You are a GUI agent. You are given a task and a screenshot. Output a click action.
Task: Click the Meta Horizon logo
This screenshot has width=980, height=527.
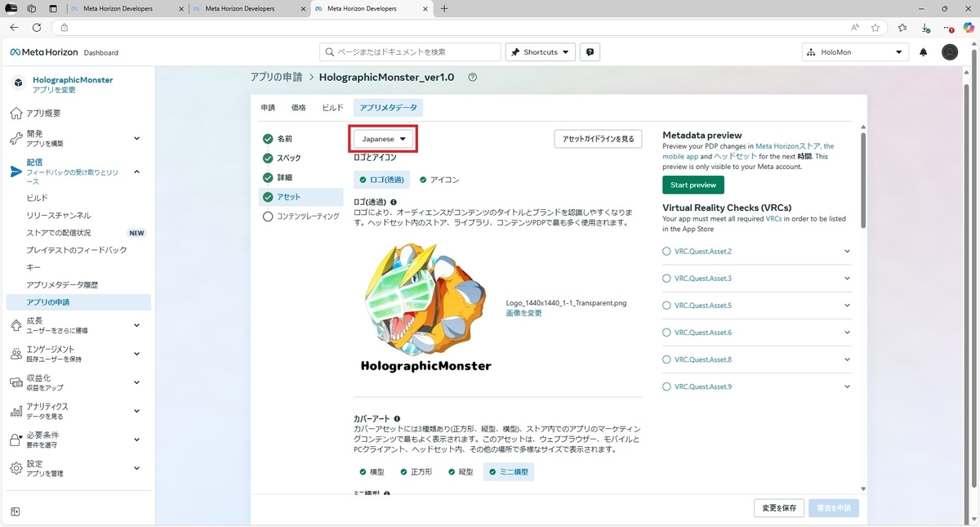click(x=43, y=52)
